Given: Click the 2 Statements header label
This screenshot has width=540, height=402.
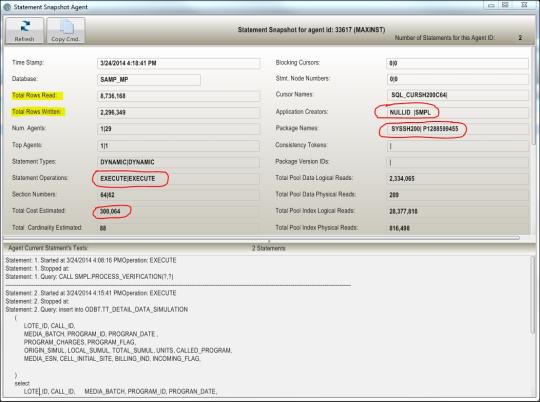Looking at the screenshot, I should (269, 248).
